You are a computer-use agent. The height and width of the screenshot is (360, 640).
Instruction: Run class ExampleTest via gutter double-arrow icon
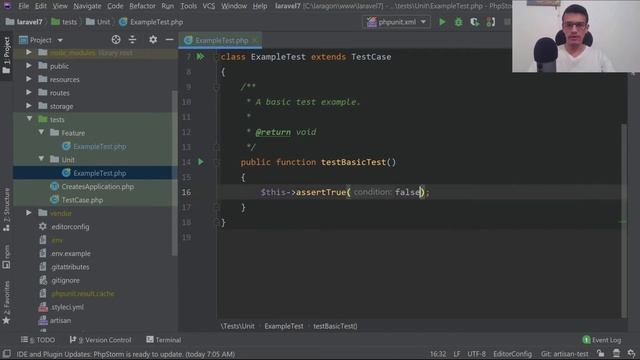click(x=200, y=56)
